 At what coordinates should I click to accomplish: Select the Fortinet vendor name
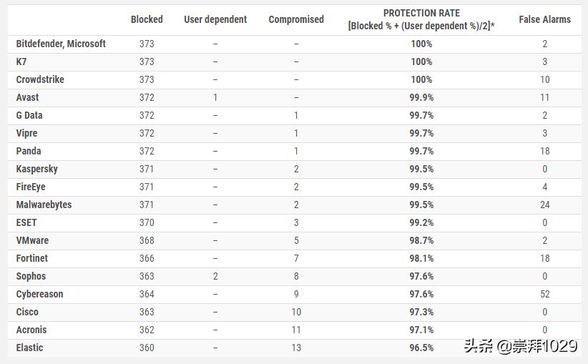pyautogui.click(x=32, y=258)
